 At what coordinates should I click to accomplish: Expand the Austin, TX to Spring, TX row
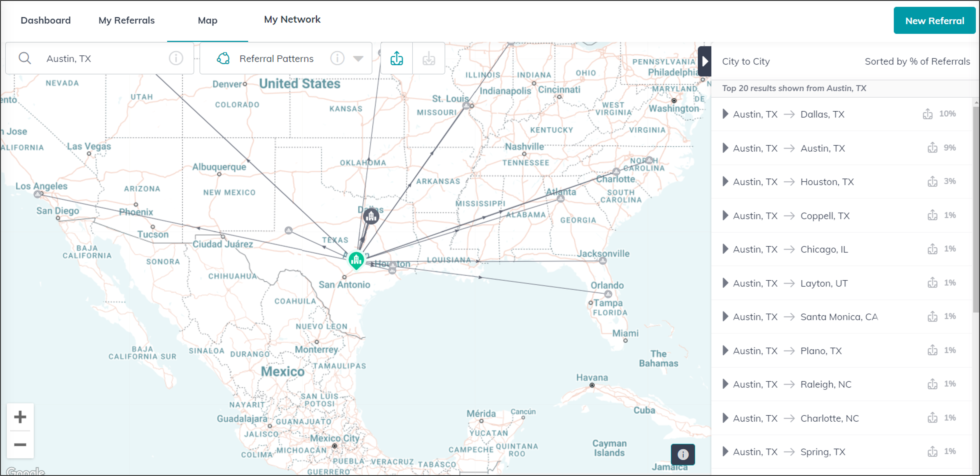[x=725, y=452]
